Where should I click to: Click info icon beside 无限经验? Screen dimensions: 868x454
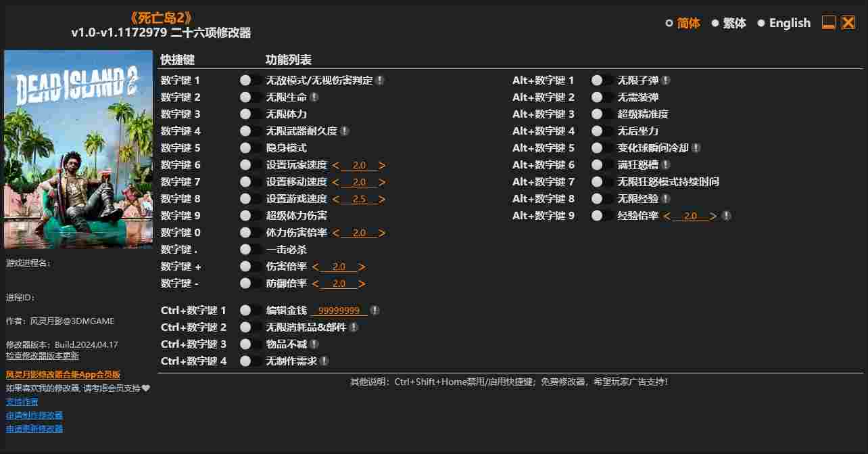point(665,198)
